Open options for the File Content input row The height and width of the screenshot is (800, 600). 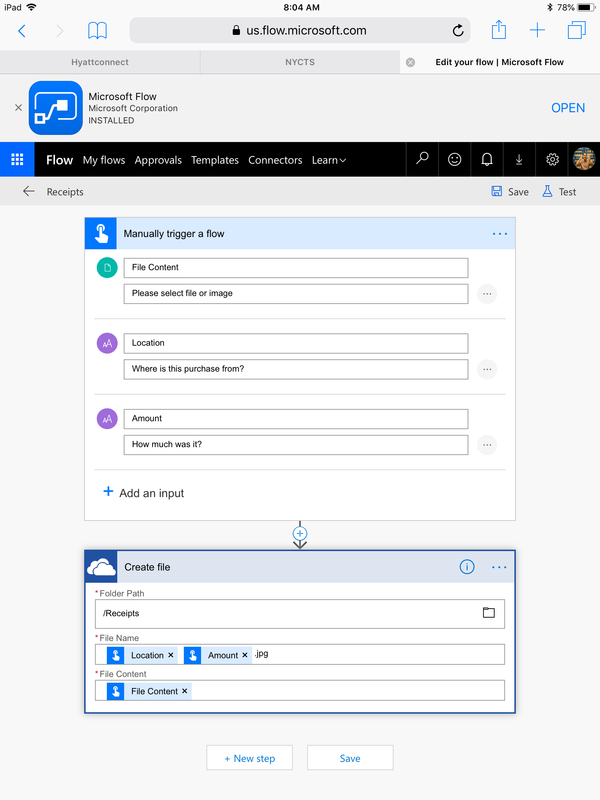[x=487, y=294]
